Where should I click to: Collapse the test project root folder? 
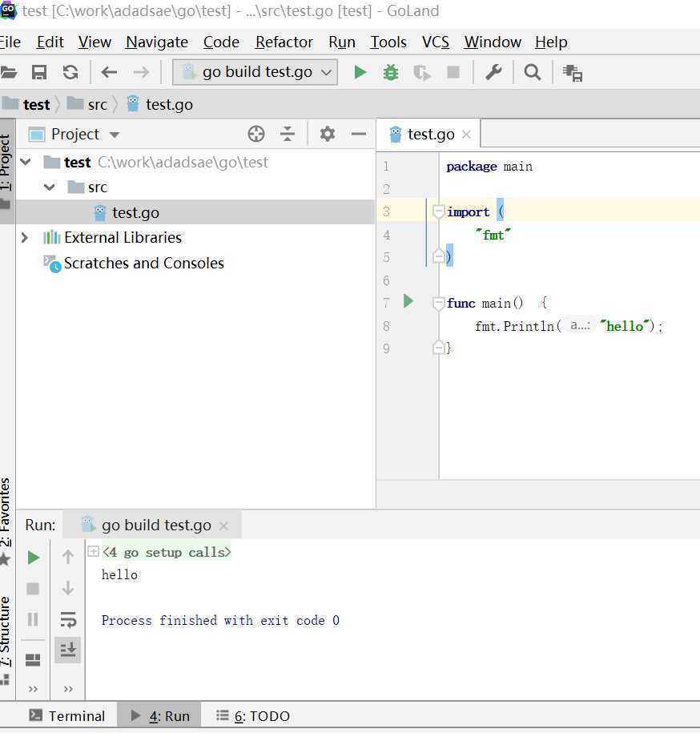coord(26,162)
